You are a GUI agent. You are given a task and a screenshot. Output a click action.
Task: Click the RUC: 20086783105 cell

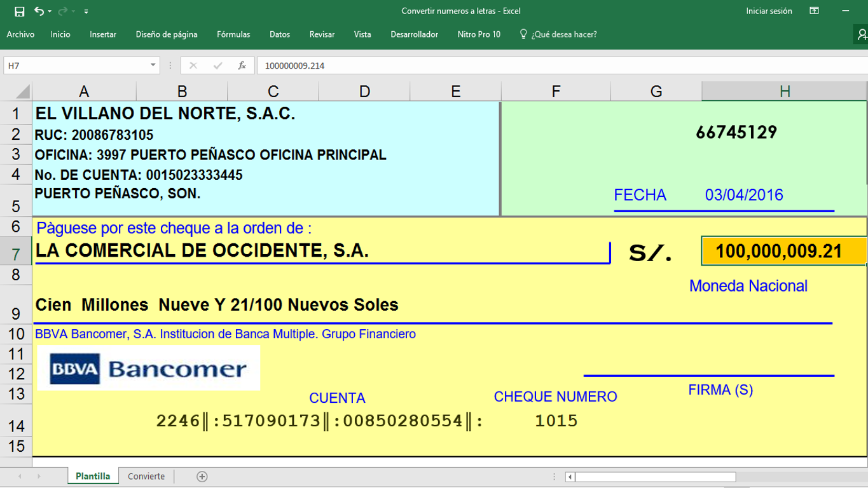coord(94,135)
